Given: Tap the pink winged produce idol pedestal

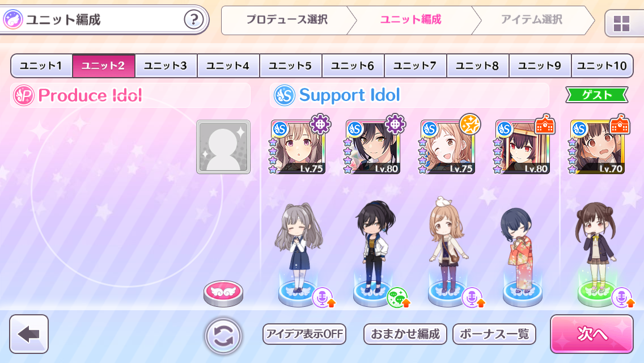Looking at the screenshot, I should (223, 293).
